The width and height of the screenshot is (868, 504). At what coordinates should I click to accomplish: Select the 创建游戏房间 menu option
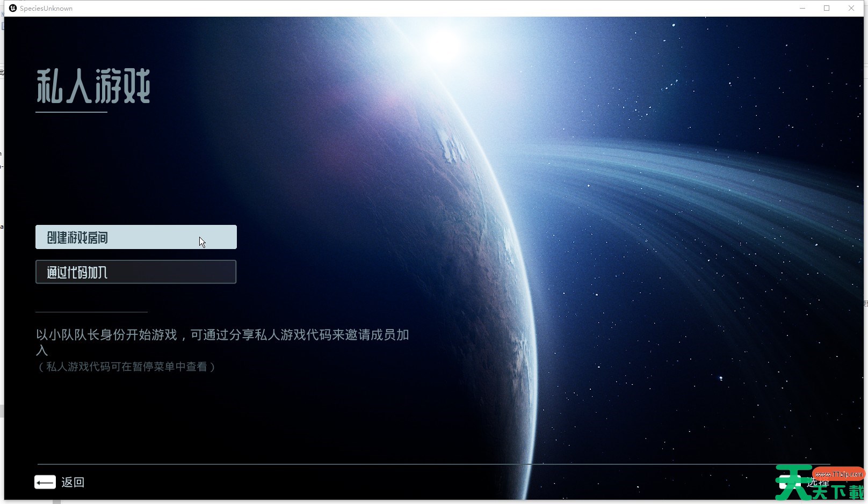pos(136,237)
